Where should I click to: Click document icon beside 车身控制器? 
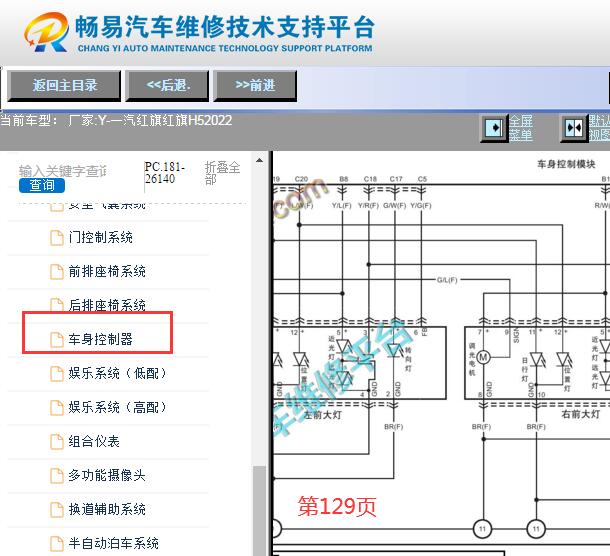coord(57,340)
